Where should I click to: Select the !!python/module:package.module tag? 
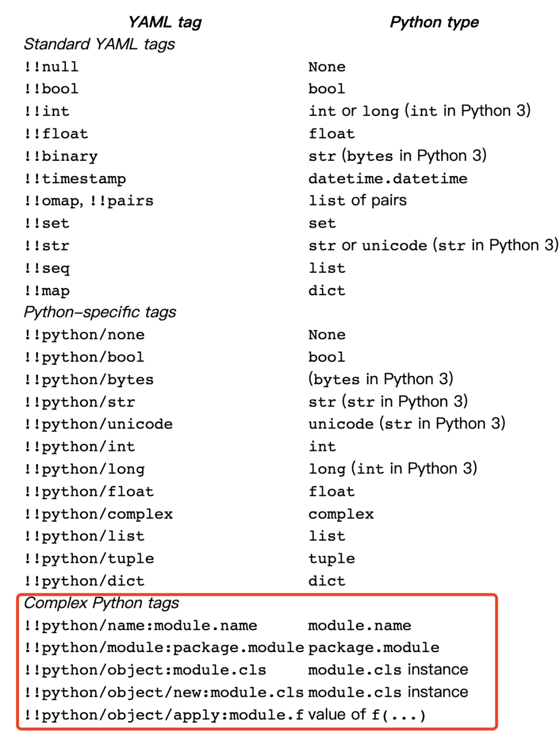click(164, 648)
